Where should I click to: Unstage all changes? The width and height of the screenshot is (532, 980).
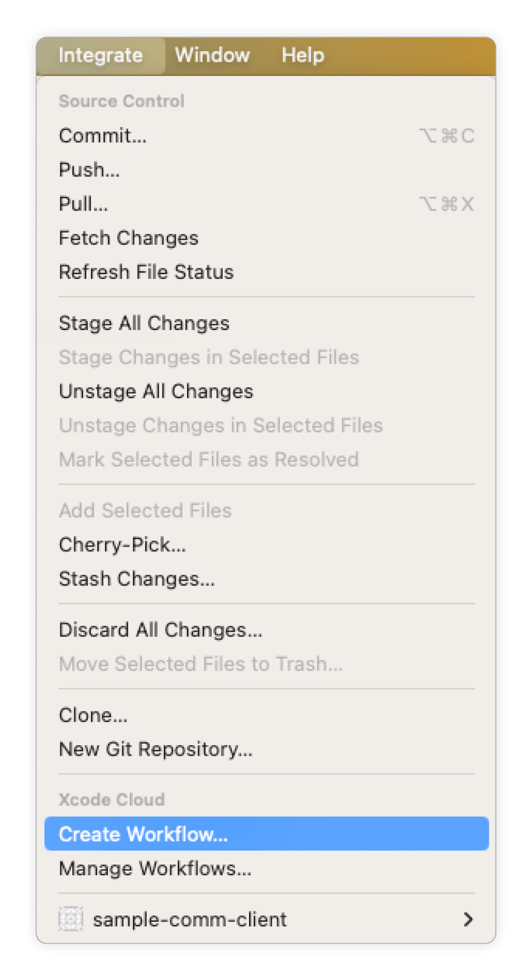155,391
